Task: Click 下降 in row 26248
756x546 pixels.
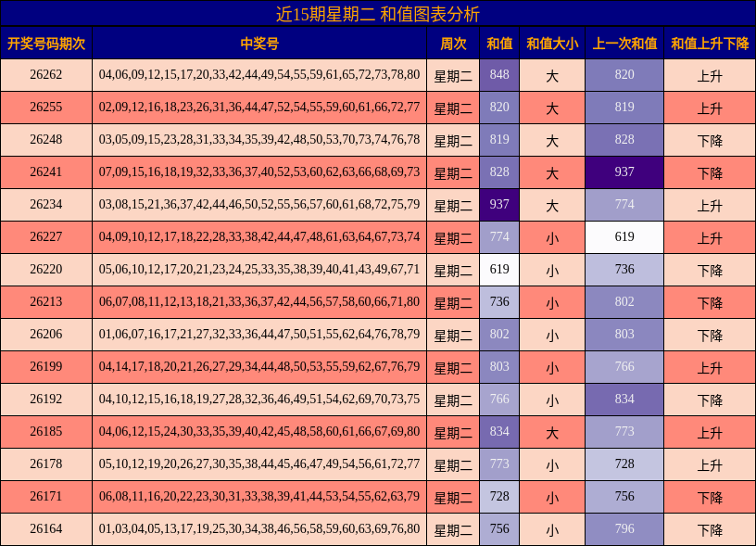Action: pyautogui.click(x=710, y=141)
